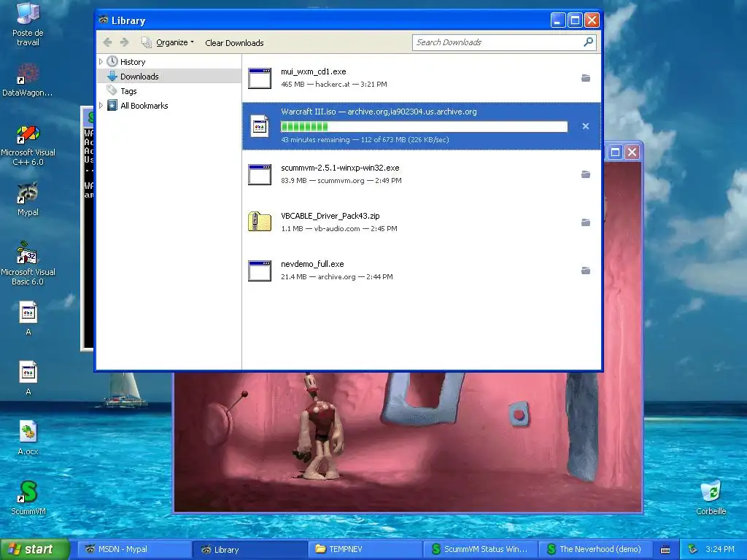Close the Neverhood game window
Viewport: 747px width, 560px height.
coord(632,152)
